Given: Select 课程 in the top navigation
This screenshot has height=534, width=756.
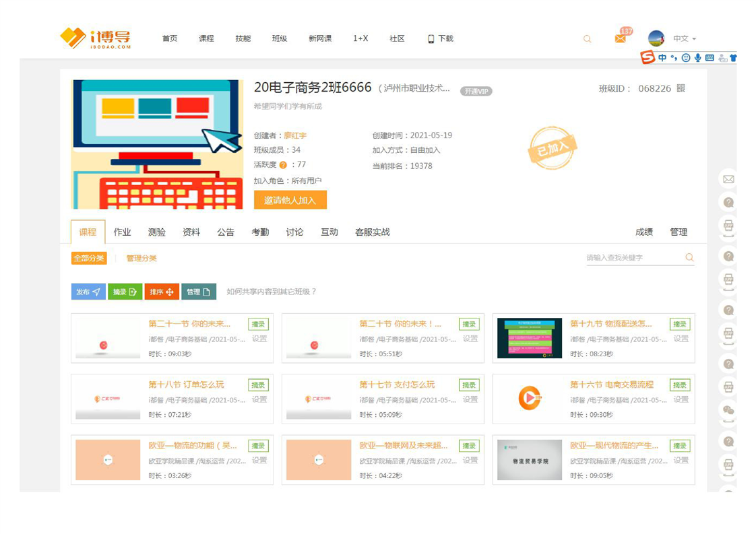Looking at the screenshot, I should (206, 39).
